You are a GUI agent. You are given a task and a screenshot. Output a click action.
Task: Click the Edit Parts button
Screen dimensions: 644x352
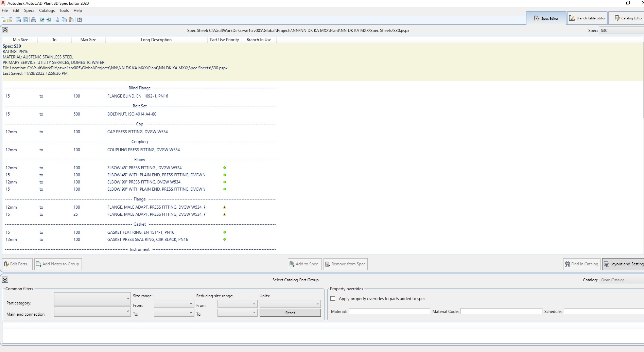[17, 264]
